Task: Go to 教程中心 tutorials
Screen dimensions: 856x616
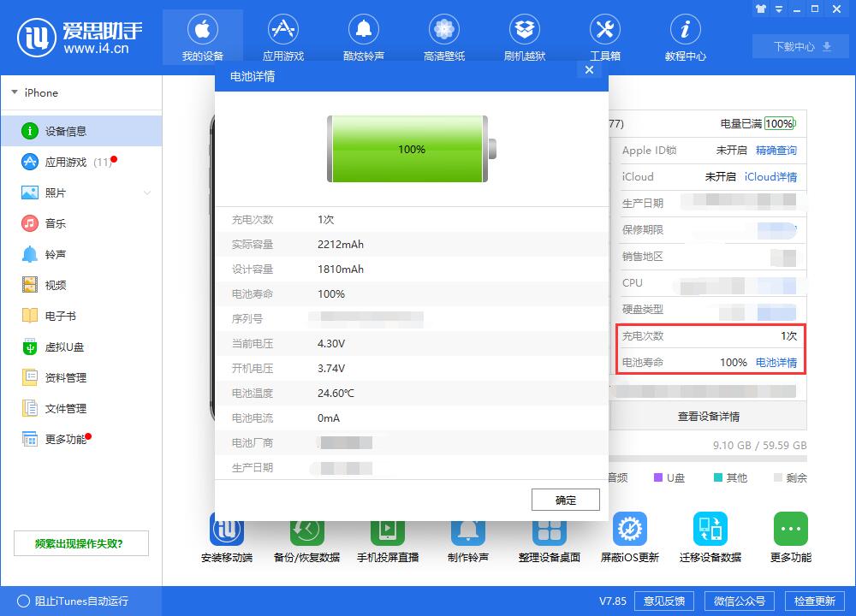Action: point(685,36)
